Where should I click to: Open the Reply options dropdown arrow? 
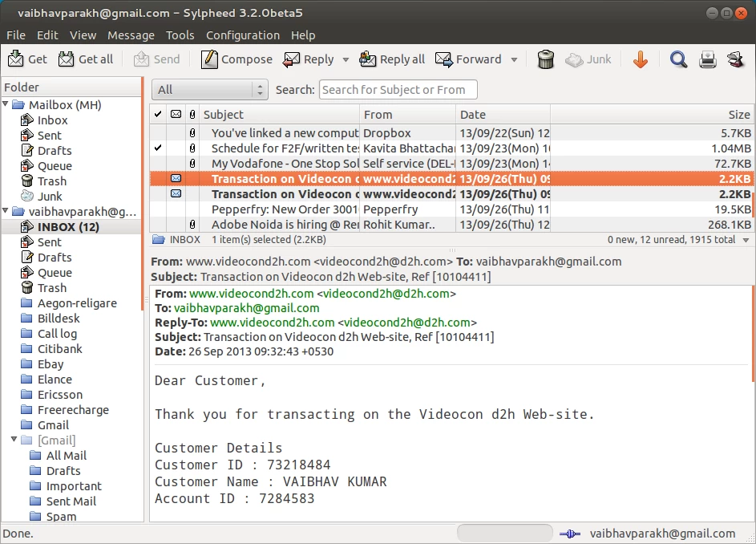(346, 60)
